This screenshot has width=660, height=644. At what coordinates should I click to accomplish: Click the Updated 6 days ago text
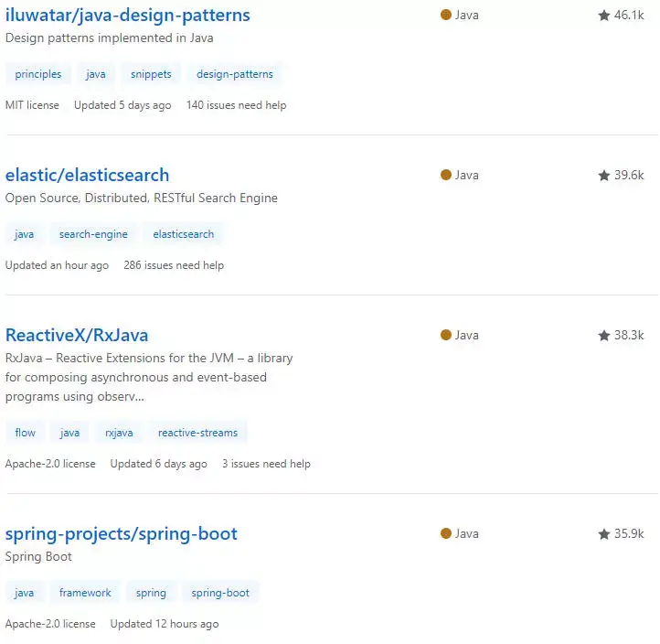click(x=159, y=463)
